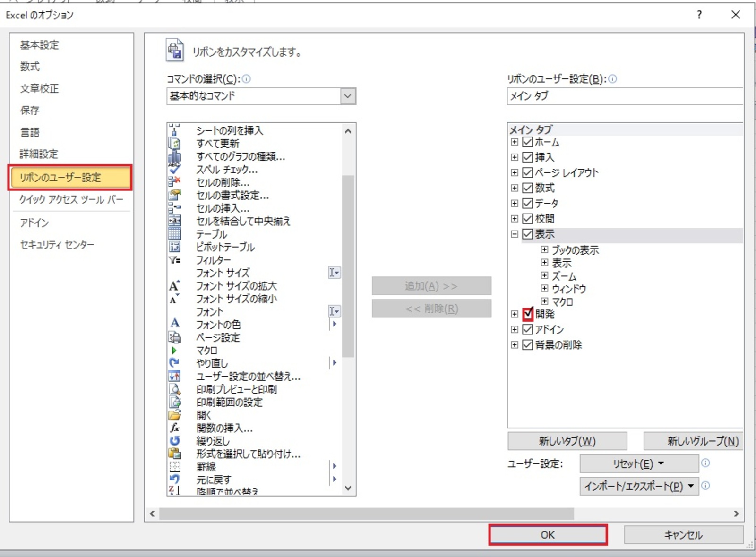Click the 'フォント サイズの拡大' icon
The width and height of the screenshot is (756, 557).
[175, 285]
